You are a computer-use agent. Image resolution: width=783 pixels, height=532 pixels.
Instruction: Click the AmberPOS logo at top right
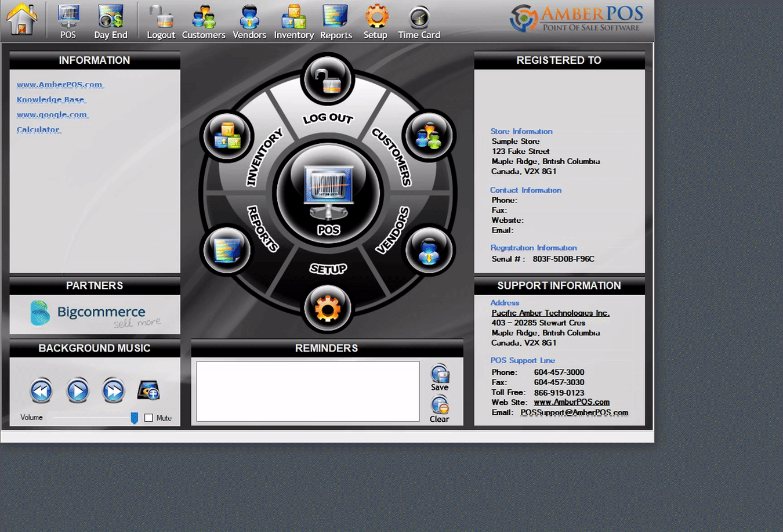click(577, 19)
